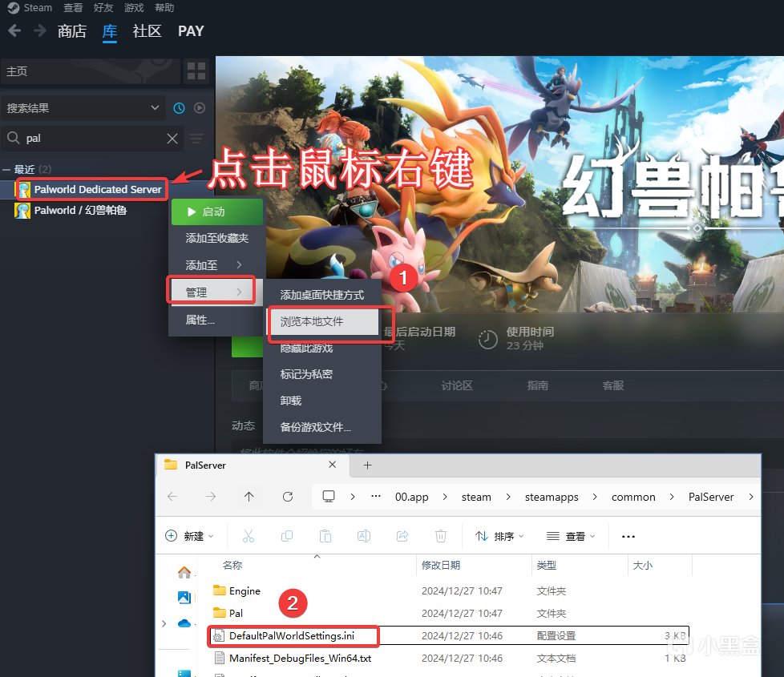Open the PAY profile tab
Viewport: 784px width, 677px height.
(191, 31)
